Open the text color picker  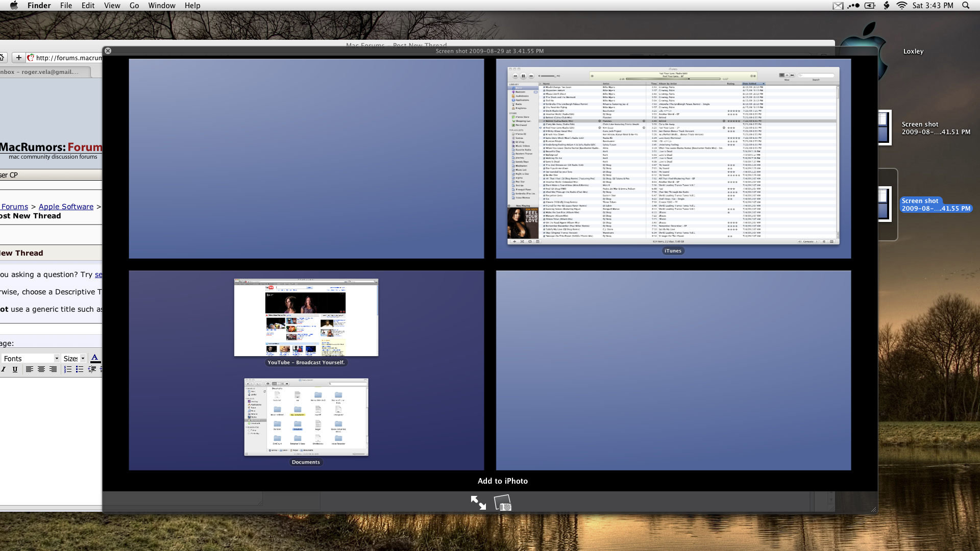pyautogui.click(x=94, y=358)
